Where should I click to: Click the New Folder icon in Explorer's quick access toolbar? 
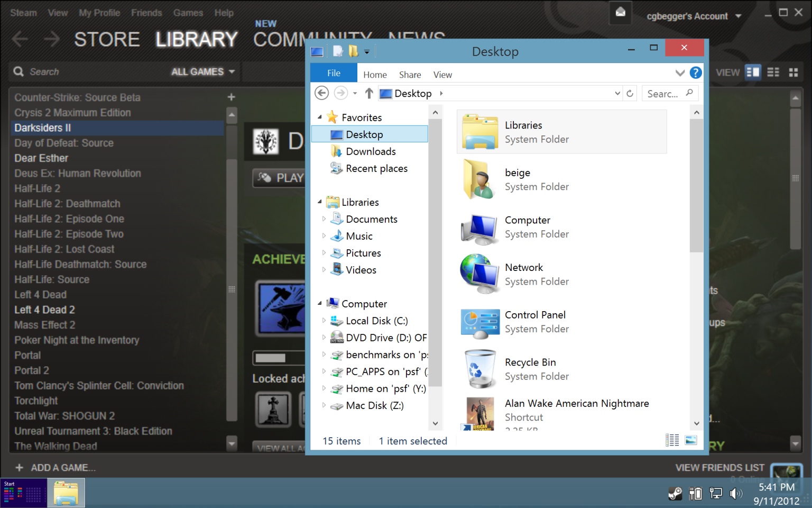pyautogui.click(x=353, y=51)
